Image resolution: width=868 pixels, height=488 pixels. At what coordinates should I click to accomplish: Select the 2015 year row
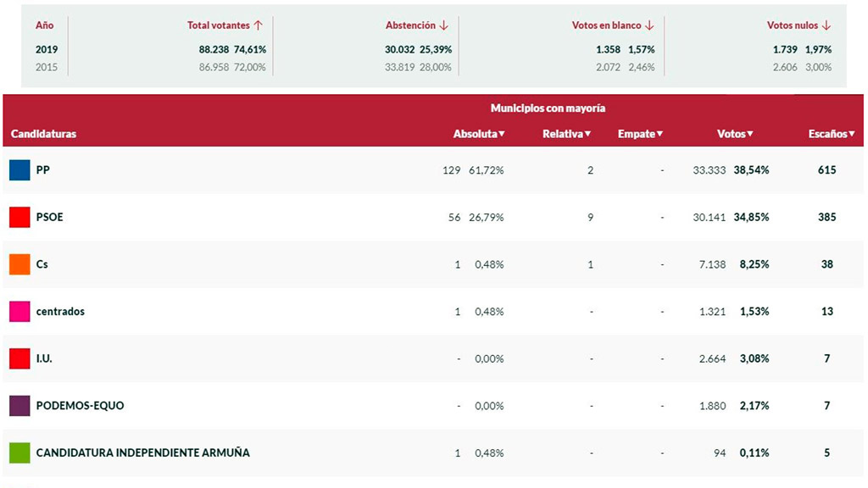47,67
